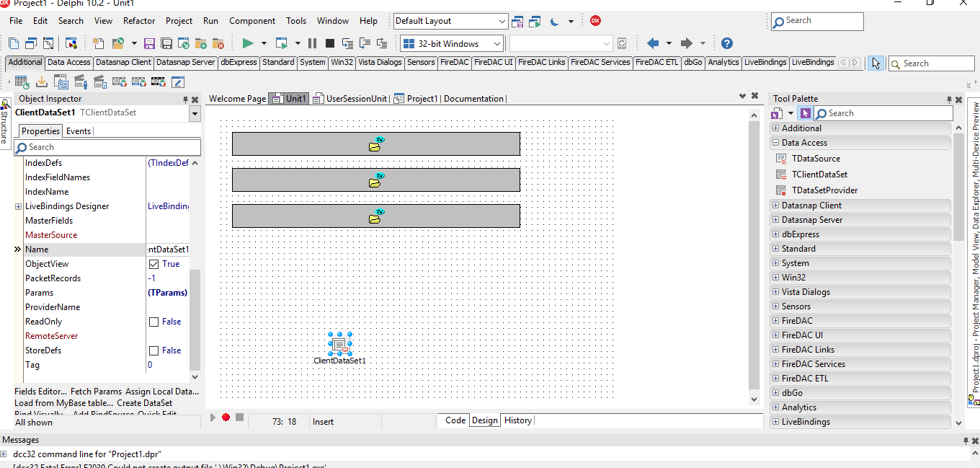Click the blue pencil component on Additional tab
Screen dimensions: 980x468
[177, 81]
